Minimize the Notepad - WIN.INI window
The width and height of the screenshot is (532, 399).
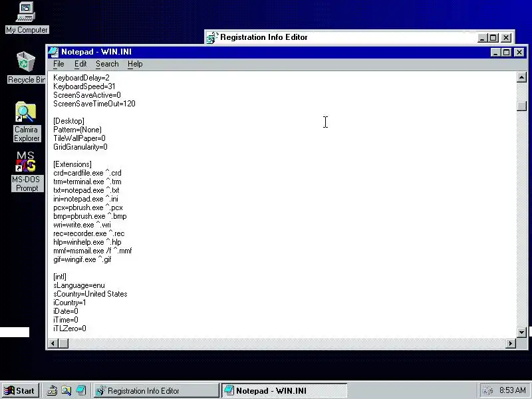(495, 53)
